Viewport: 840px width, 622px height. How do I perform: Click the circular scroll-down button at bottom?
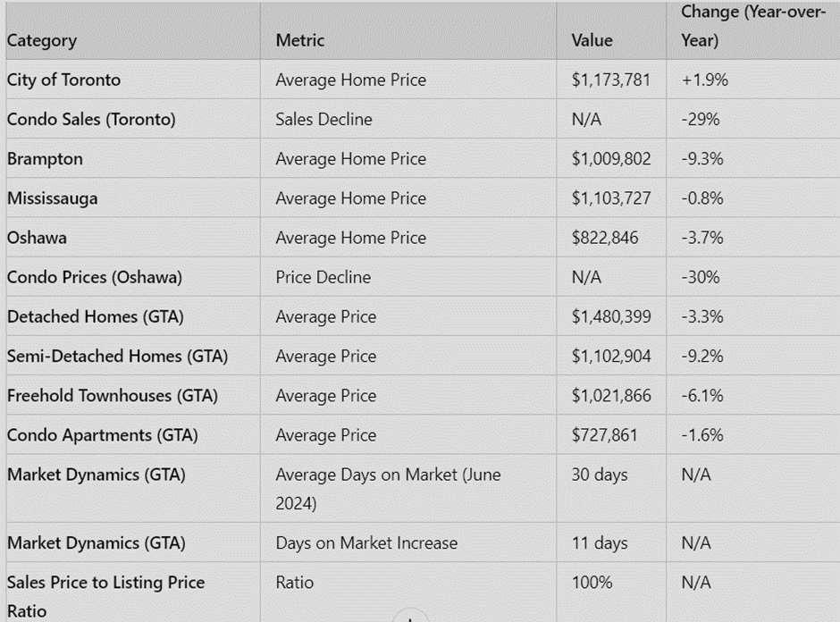point(410,618)
